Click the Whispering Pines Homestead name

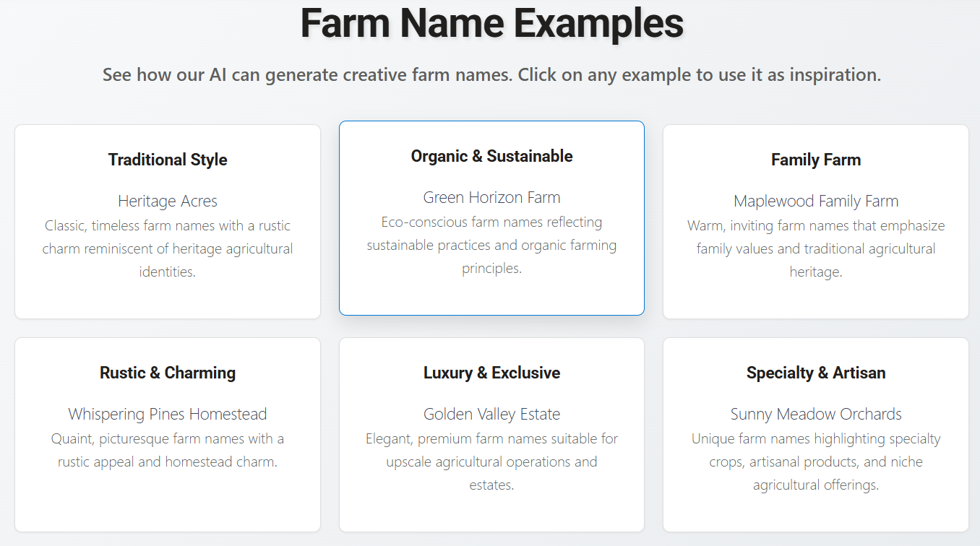(x=167, y=414)
